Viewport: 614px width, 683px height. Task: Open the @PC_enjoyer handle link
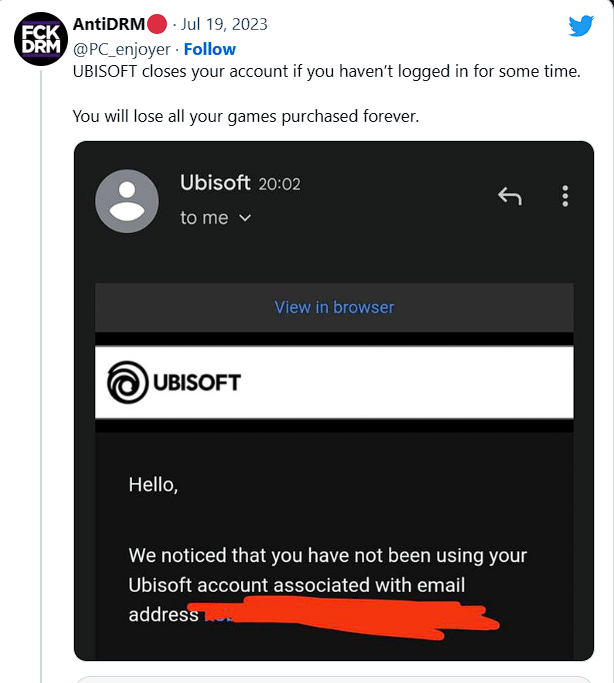122,49
